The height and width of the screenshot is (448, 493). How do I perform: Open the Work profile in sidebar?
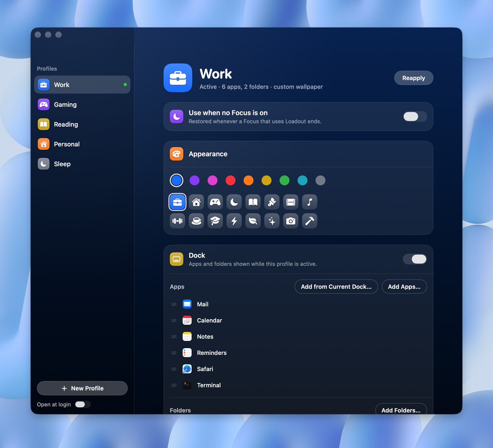pos(82,85)
